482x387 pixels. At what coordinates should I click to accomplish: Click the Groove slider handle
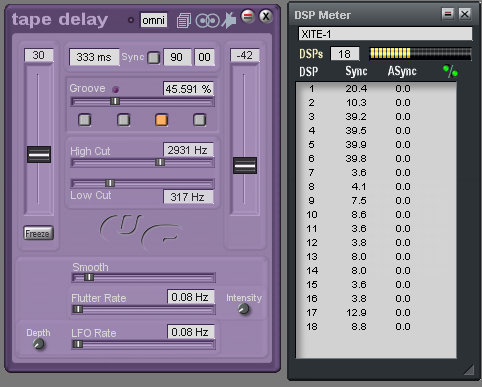(115, 101)
